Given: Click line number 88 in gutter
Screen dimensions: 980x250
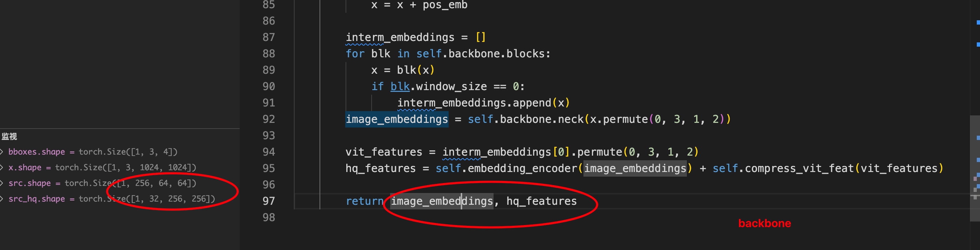Looking at the screenshot, I should coord(269,53).
